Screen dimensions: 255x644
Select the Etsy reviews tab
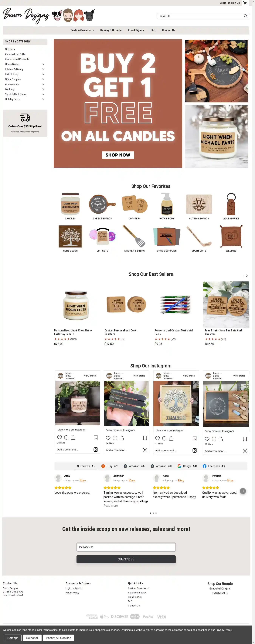point(109,466)
